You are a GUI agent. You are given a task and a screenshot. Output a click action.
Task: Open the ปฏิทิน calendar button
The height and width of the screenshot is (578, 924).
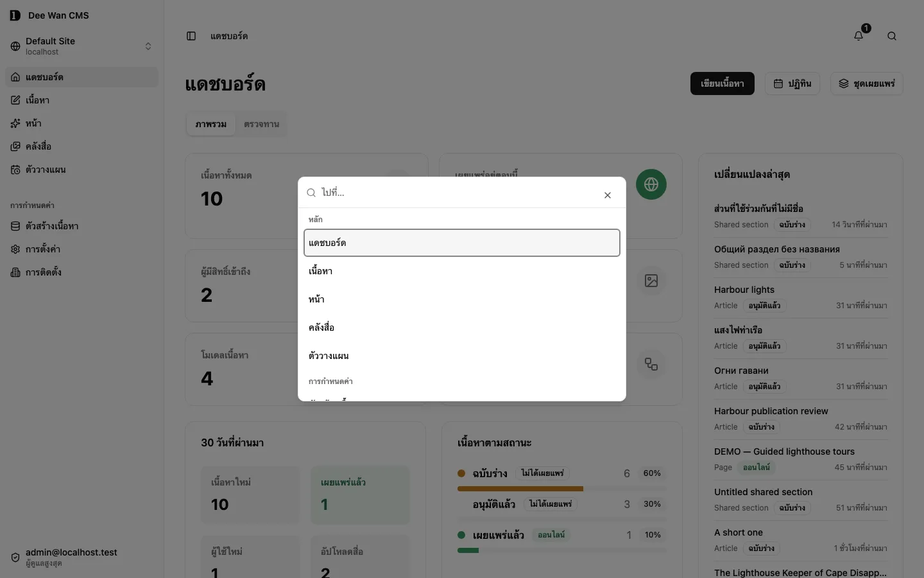[x=792, y=83]
